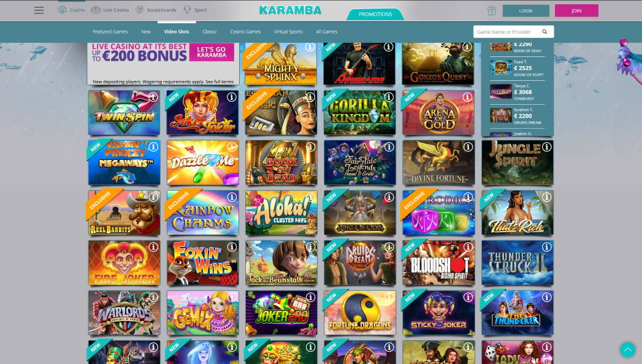Open info icon on Sticky Joker tile

click(468, 297)
